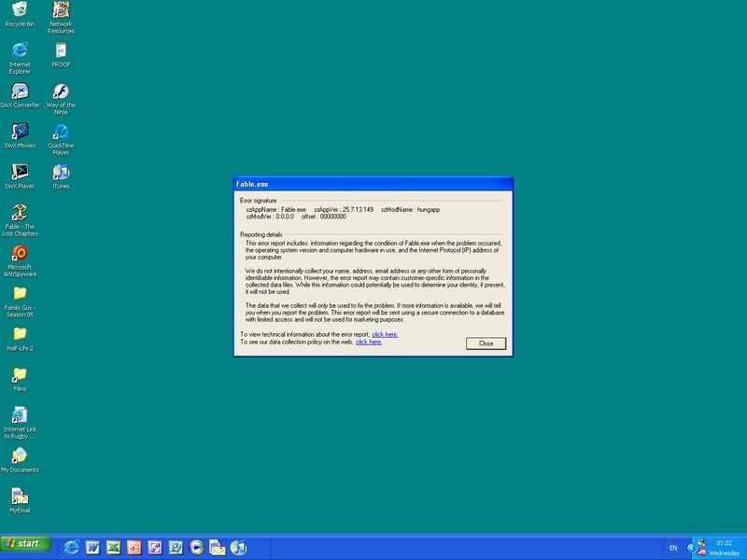The image size is (747, 560).
Task: Launch iTunes from Quick Launch
Action: click(239, 547)
